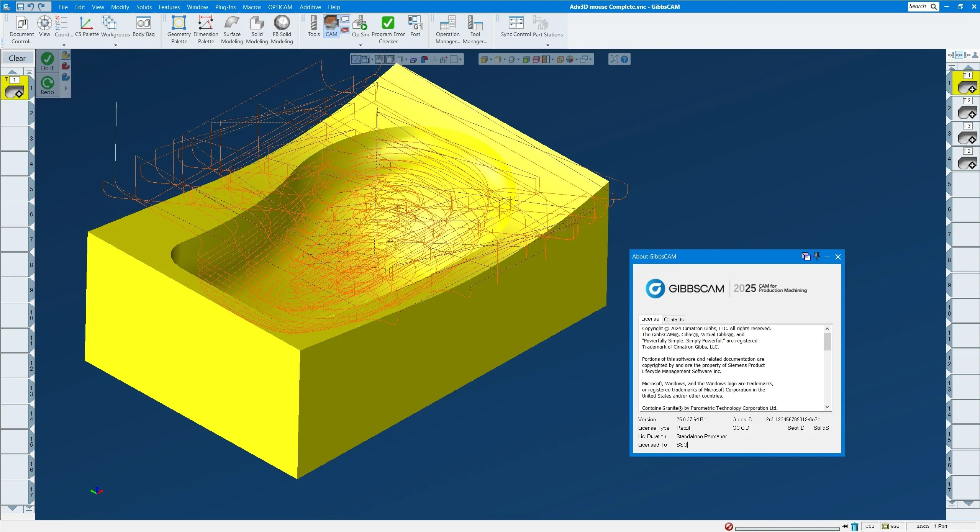Open the four-color pie chart dropdown

pyautogui.click(x=577, y=59)
